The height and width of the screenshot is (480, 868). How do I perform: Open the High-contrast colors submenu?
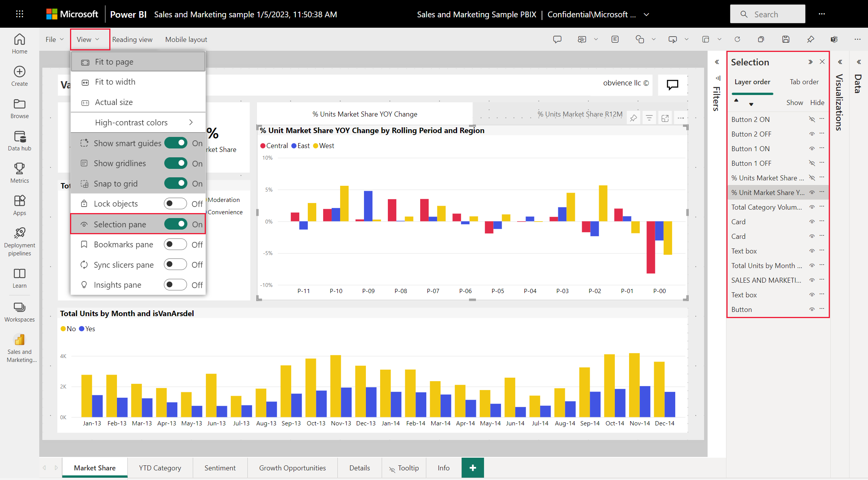139,122
